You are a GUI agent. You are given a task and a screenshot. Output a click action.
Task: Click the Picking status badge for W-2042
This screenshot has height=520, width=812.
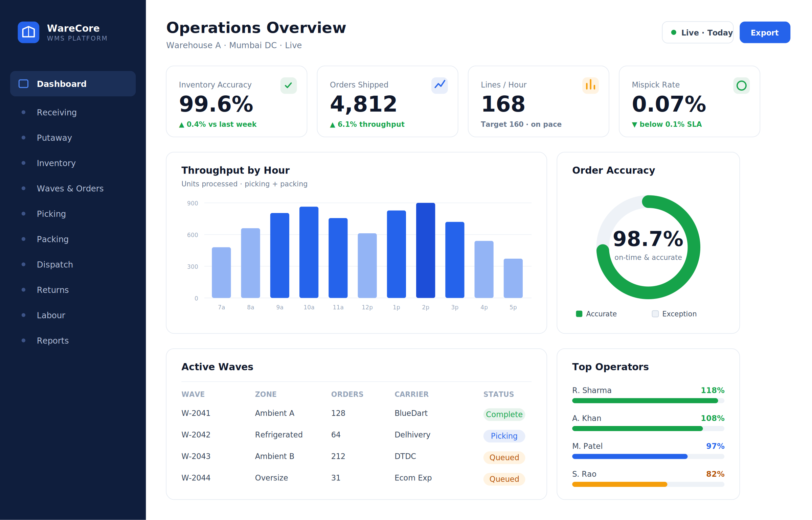click(504, 436)
